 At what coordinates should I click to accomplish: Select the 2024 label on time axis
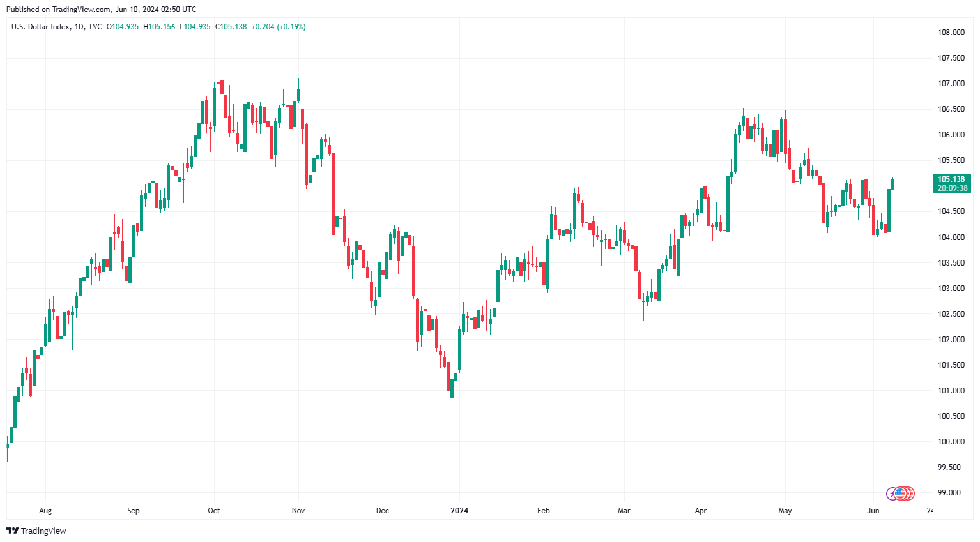[459, 511]
